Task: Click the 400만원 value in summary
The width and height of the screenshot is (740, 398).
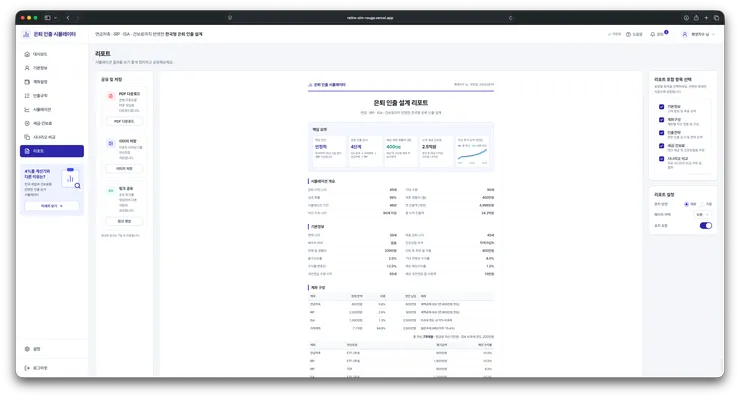Action: click(393, 147)
